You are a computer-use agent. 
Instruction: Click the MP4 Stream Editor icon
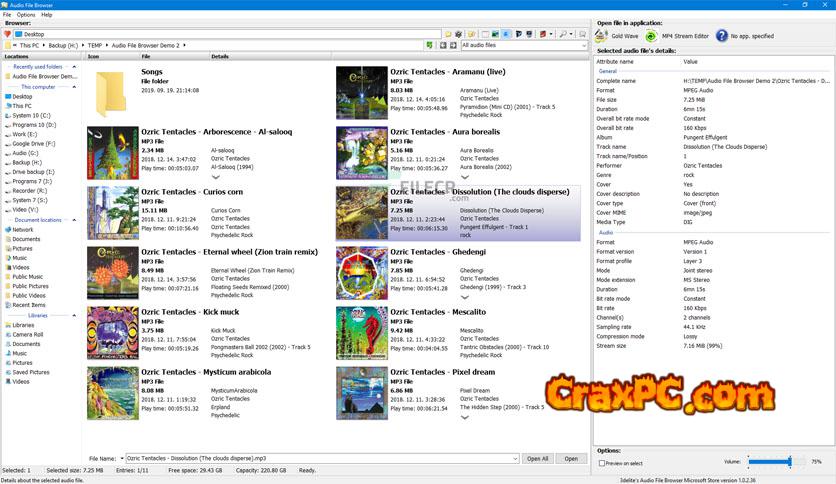tap(651, 35)
